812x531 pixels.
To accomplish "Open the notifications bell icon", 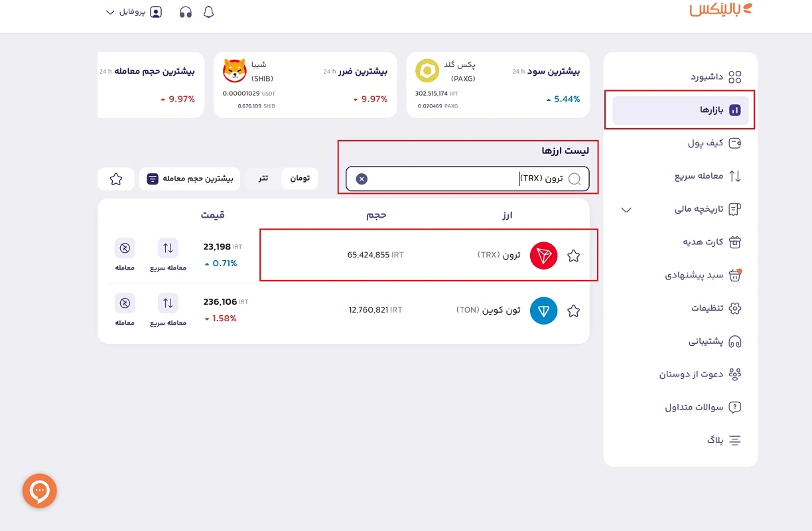I will [x=208, y=12].
